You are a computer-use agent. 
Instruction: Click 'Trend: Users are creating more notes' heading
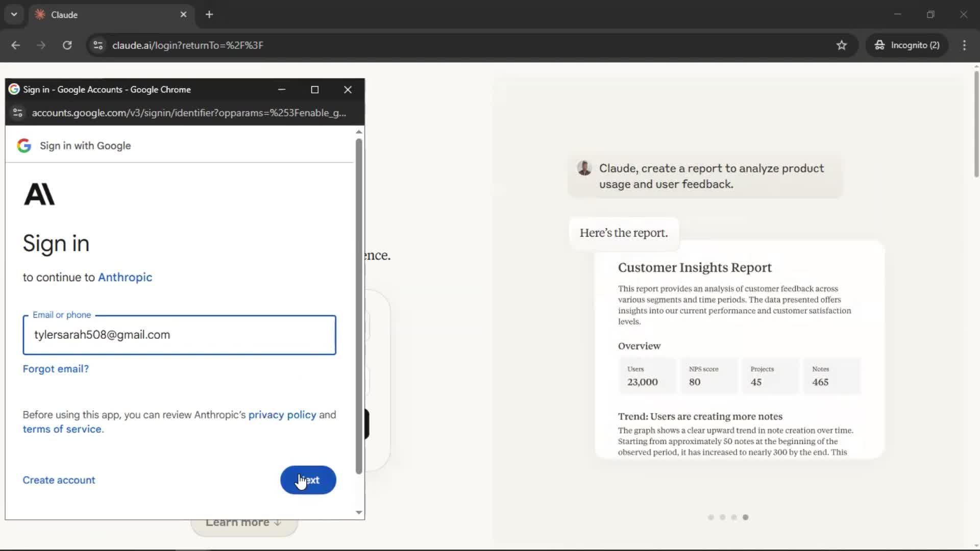pyautogui.click(x=700, y=416)
